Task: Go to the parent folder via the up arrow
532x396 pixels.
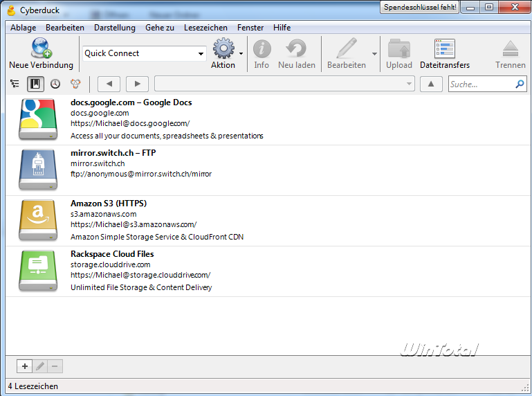Action: pos(431,84)
